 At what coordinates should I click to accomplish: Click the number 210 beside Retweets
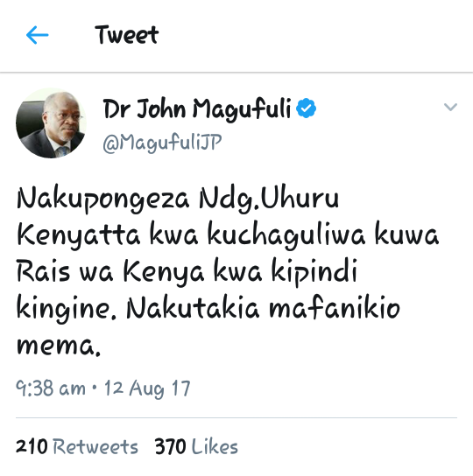(x=32, y=446)
